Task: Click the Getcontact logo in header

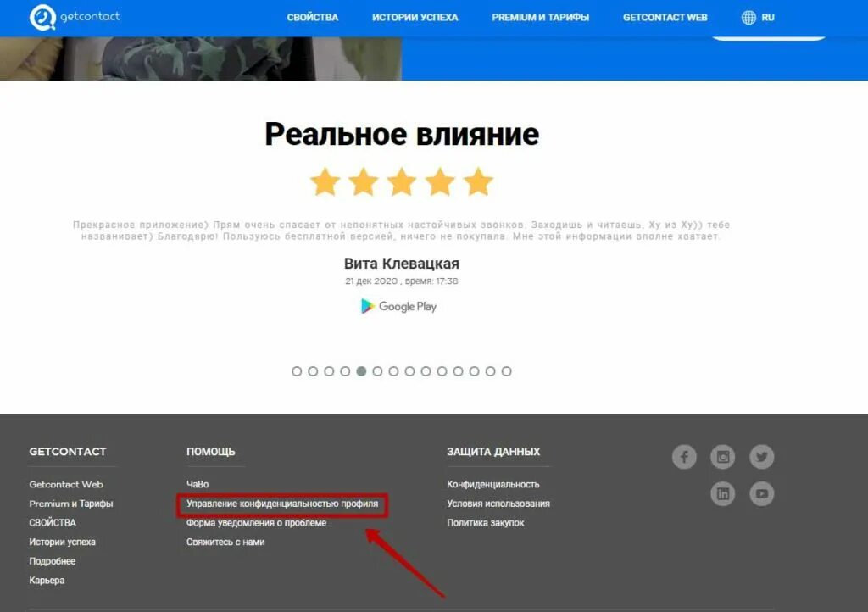Action: click(75, 17)
